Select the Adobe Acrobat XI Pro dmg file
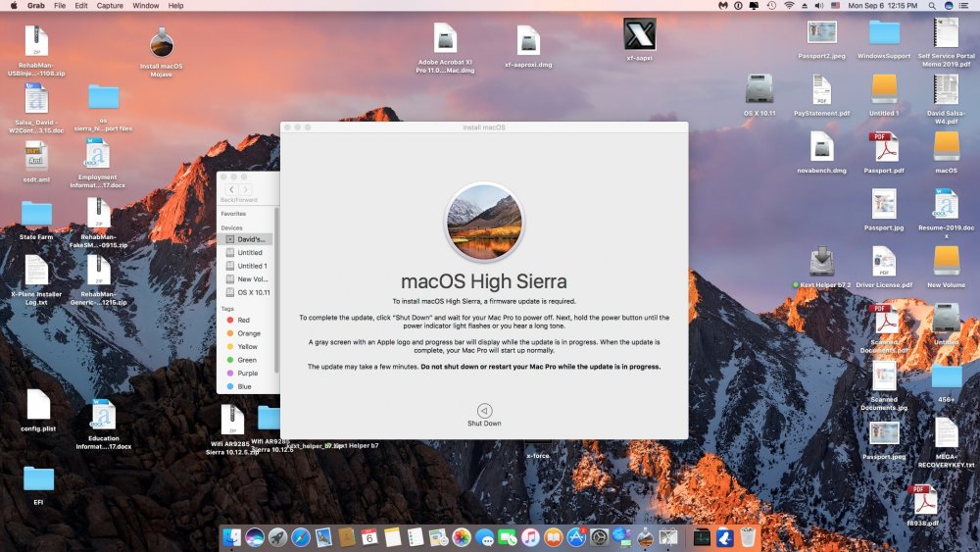Viewport: 980px width, 552px height. pos(445,39)
